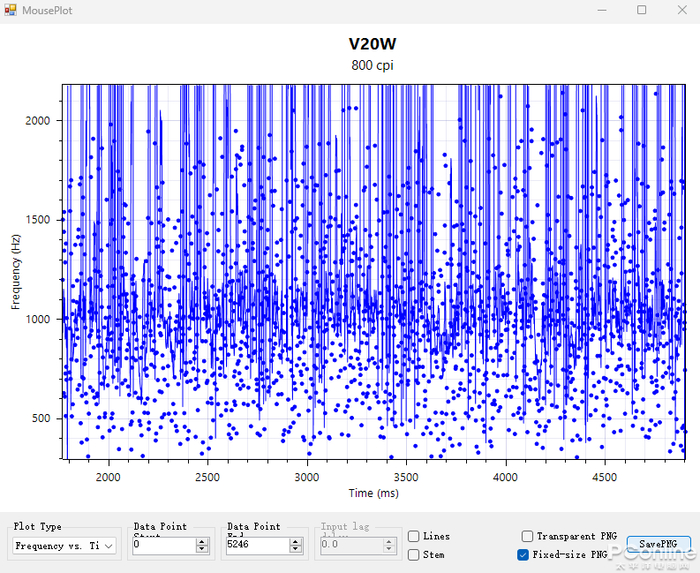Increase Data Point End with up arrow
Screen dimensions: 700x573
click(x=296, y=542)
